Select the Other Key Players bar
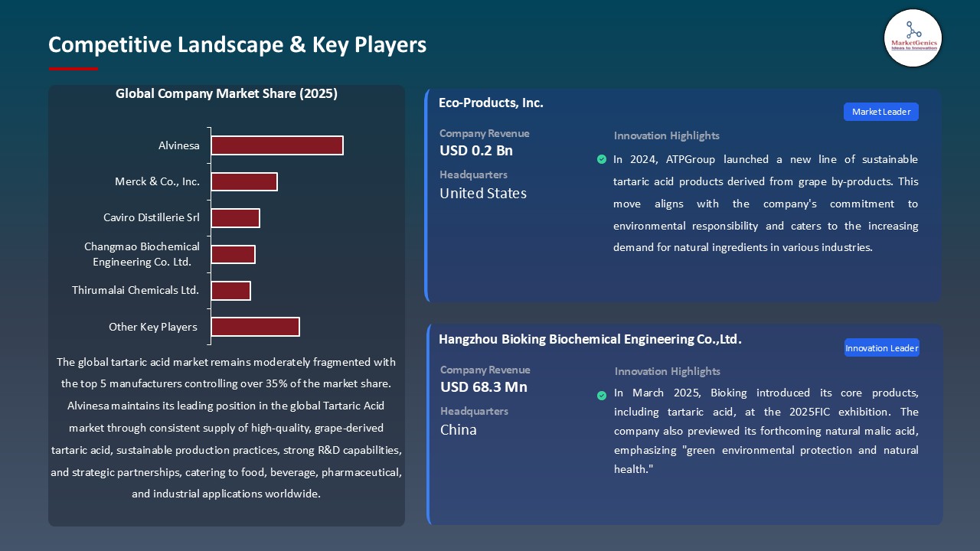Viewport: 980px width, 551px height. (x=255, y=326)
